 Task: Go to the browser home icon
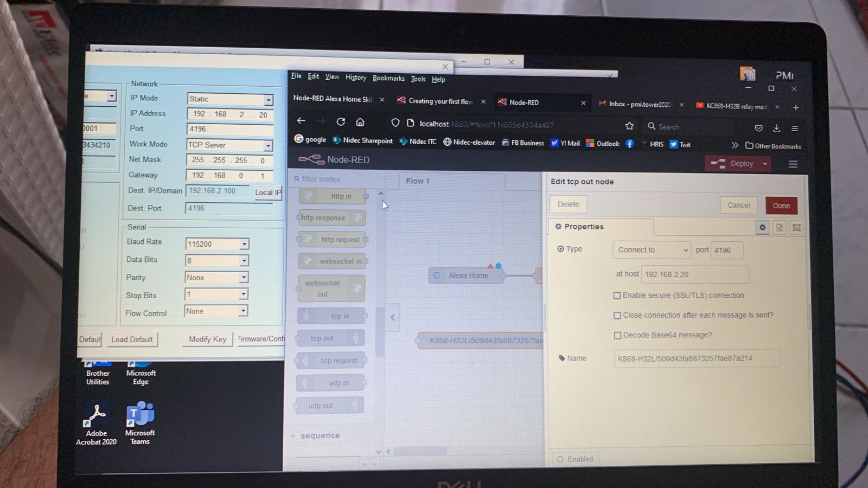(360, 122)
